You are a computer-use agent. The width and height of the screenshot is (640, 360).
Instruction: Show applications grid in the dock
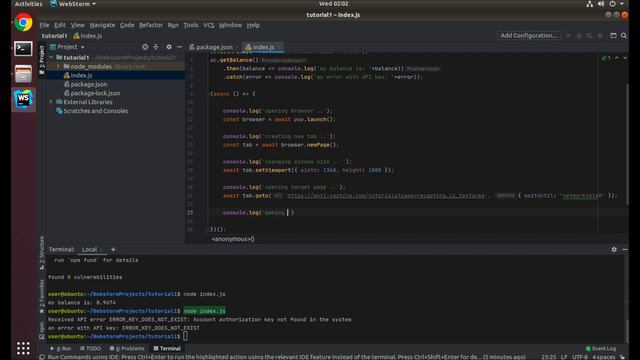click(x=23, y=348)
